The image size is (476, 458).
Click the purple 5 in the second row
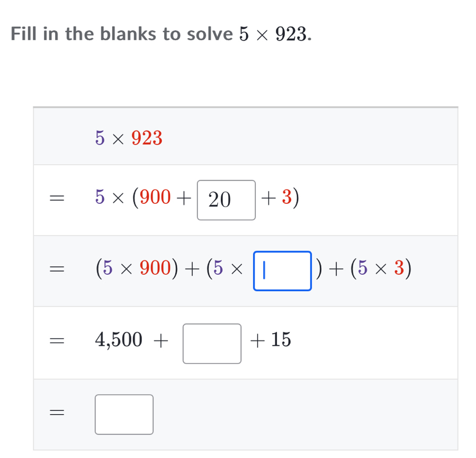tap(101, 199)
